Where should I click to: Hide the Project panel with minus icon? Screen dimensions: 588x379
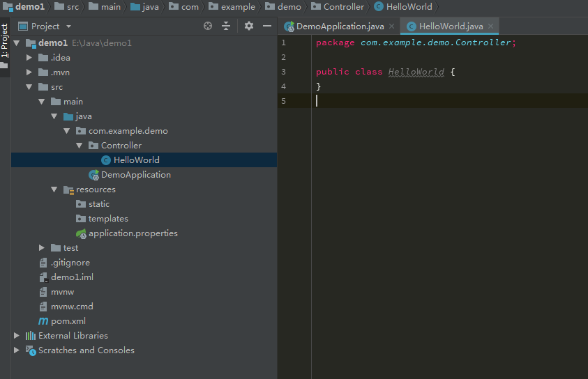(267, 26)
